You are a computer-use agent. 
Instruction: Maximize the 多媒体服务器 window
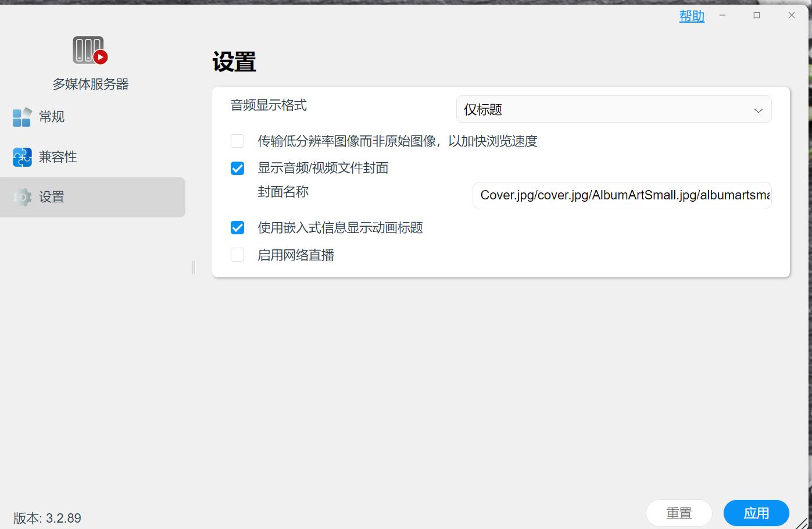coord(757,16)
